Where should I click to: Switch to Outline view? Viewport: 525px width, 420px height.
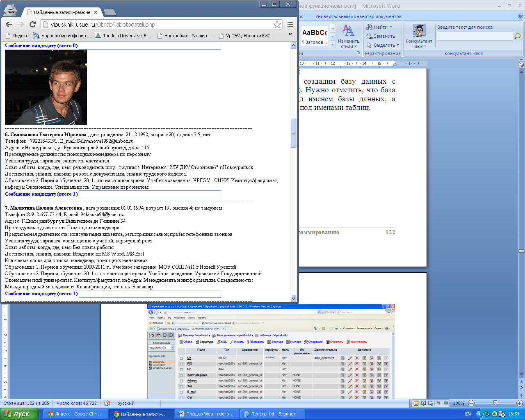pyautogui.click(x=438, y=403)
